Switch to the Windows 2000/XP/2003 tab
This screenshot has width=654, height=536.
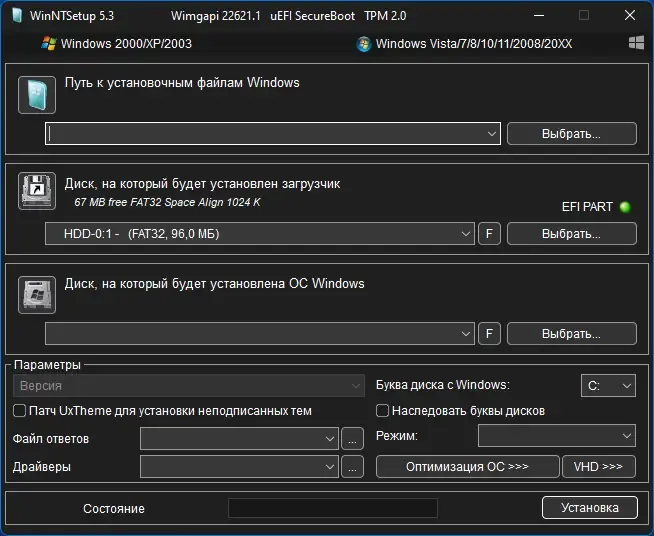click(x=117, y=43)
